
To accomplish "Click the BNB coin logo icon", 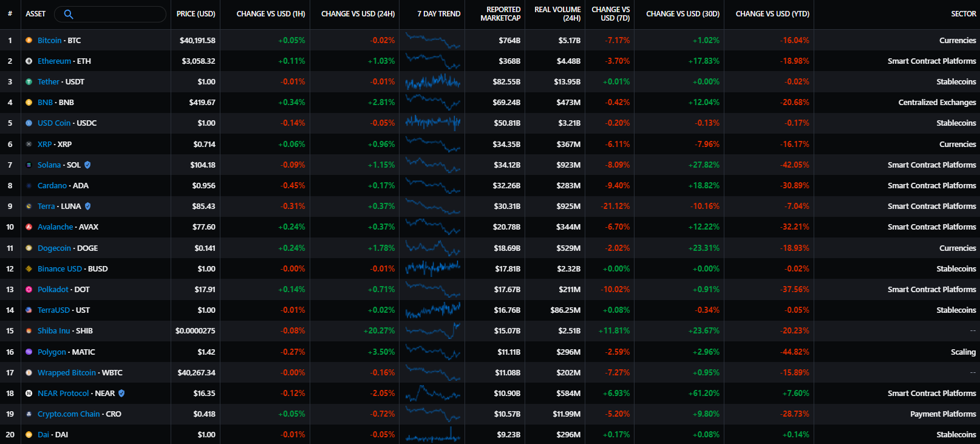I will (29, 103).
